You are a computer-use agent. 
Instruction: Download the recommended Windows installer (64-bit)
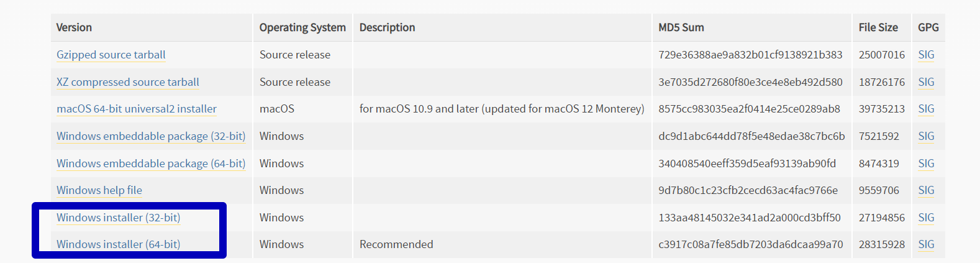(x=119, y=244)
